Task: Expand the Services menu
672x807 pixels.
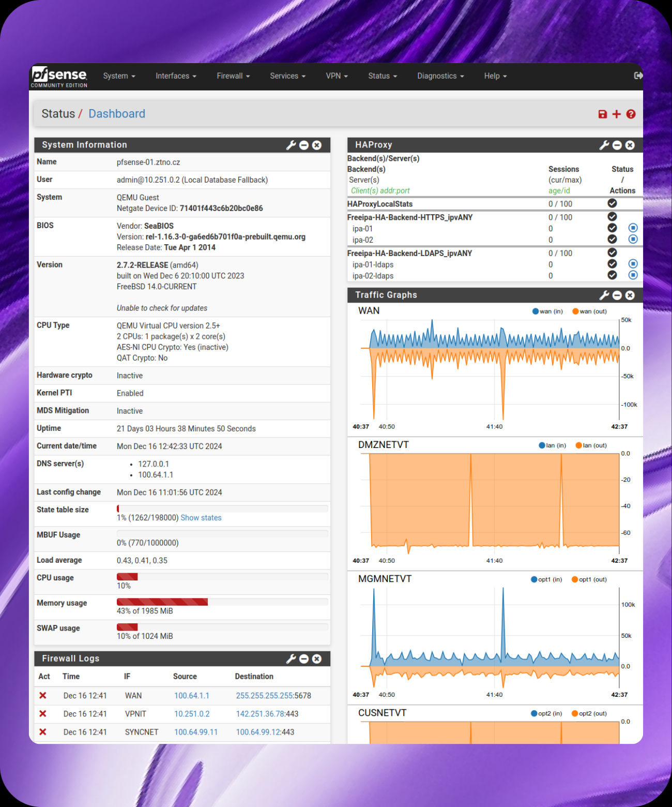Action: pyautogui.click(x=287, y=76)
